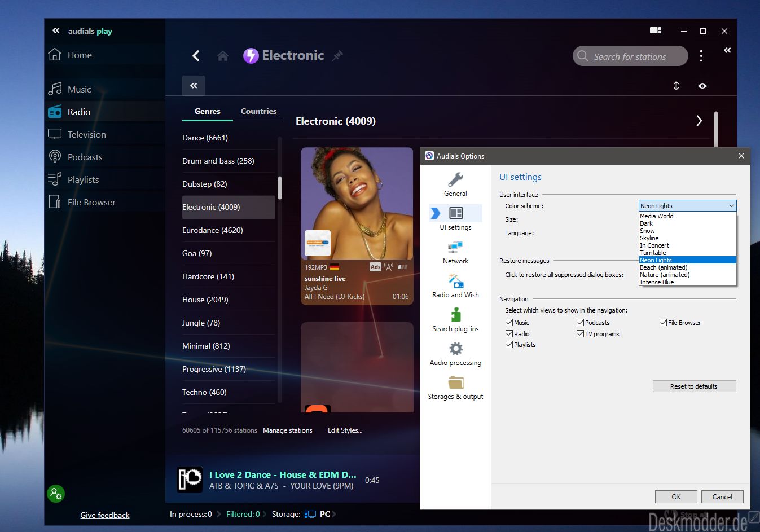Toggle the Radio navigation checkbox
Viewport: 760px width, 532px height.
click(509, 334)
